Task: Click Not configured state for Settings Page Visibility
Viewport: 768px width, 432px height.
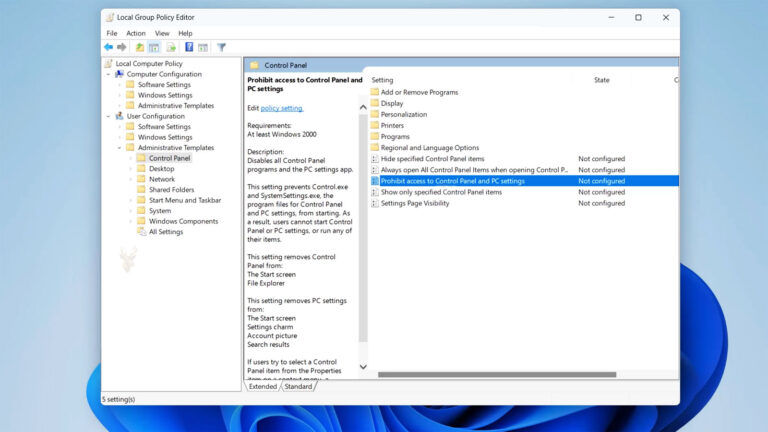Action: pos(601,203)
